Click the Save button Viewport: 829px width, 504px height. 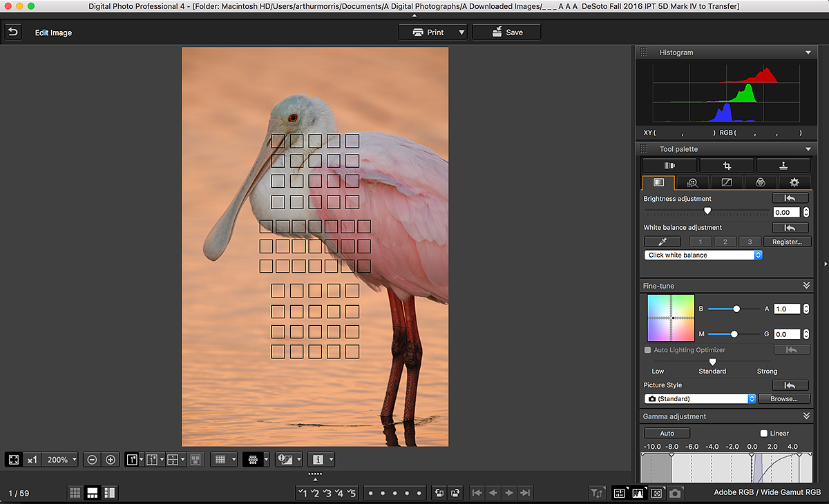pos(506,32)
